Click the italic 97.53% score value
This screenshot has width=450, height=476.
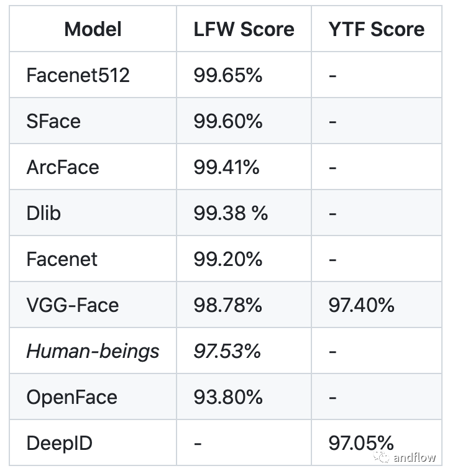tap(227, 351)
